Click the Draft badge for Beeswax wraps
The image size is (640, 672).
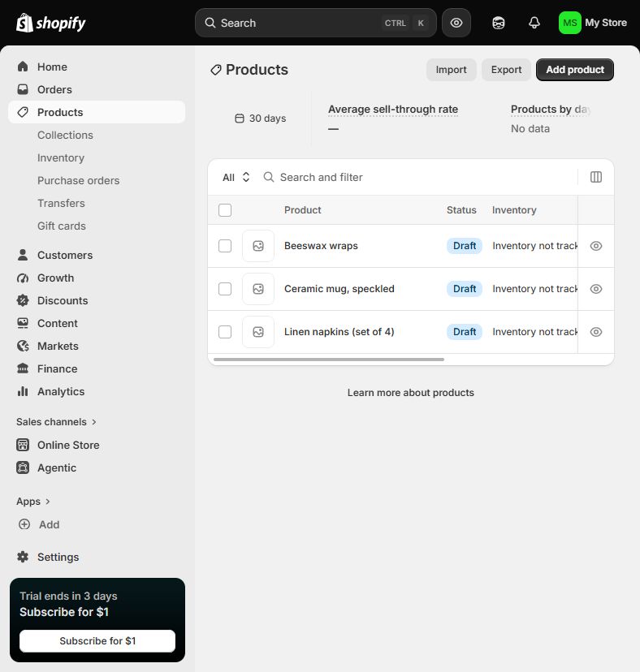click(465, 246)
